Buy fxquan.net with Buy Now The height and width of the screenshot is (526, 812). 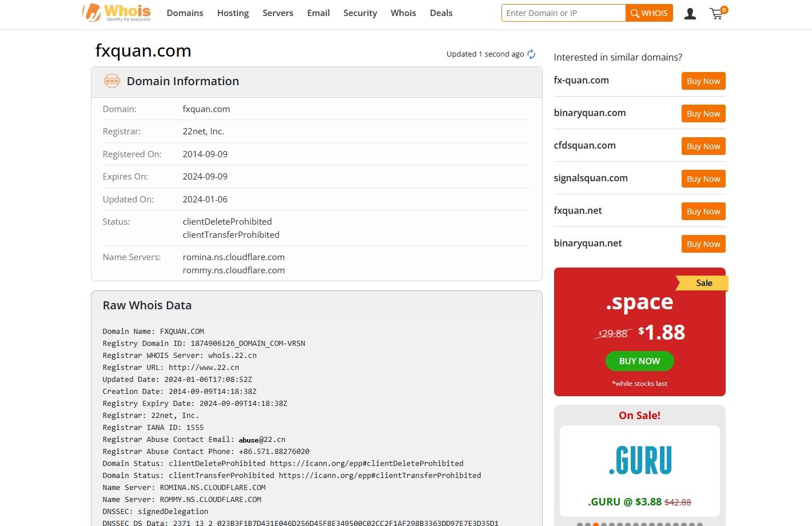point(703,212)
